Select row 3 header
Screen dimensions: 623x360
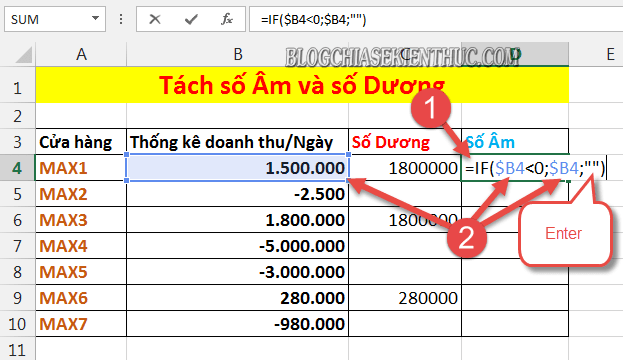coord(17,142)
